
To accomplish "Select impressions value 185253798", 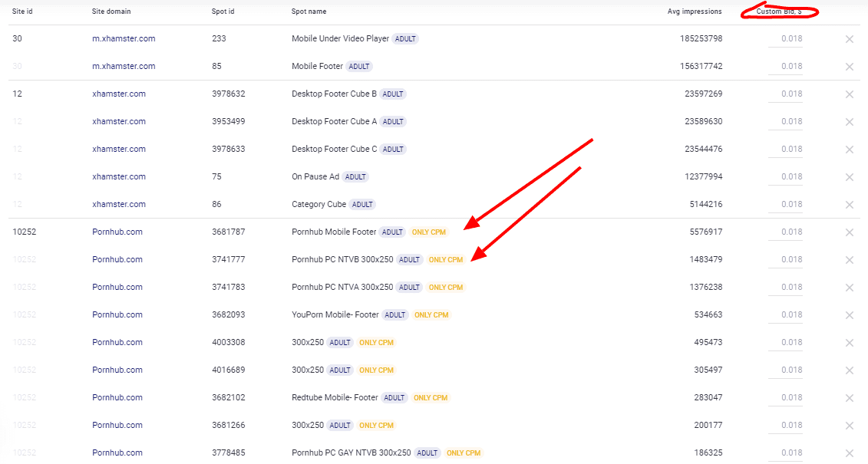I will 701,38.
